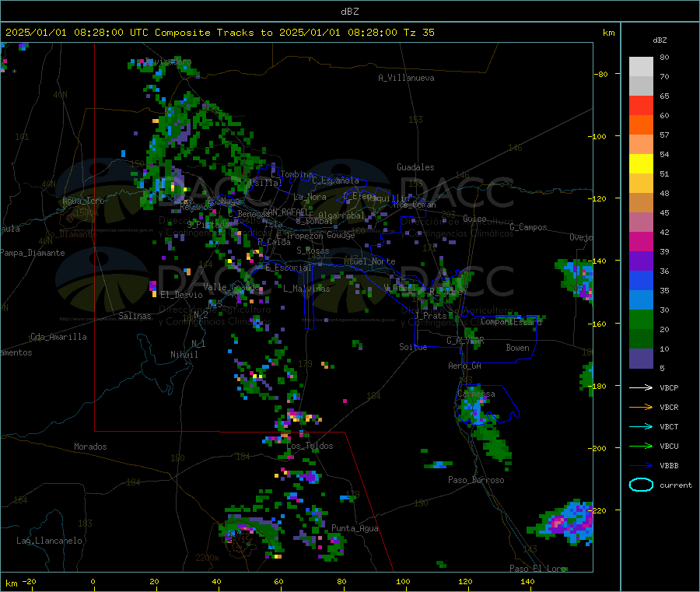700x592 pixels.
Task: Click the La_Nora map label
Action: (x=310, y=197)
